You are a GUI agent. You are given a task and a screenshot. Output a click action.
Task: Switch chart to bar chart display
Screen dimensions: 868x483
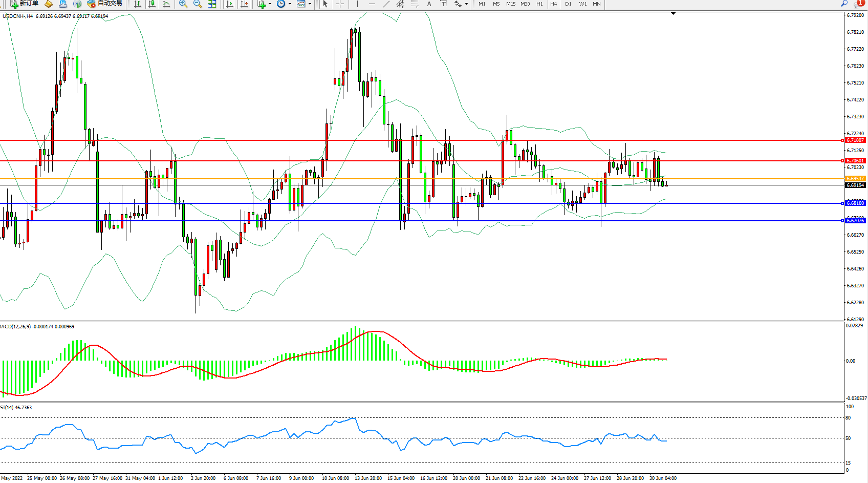[x=138, y=4]
